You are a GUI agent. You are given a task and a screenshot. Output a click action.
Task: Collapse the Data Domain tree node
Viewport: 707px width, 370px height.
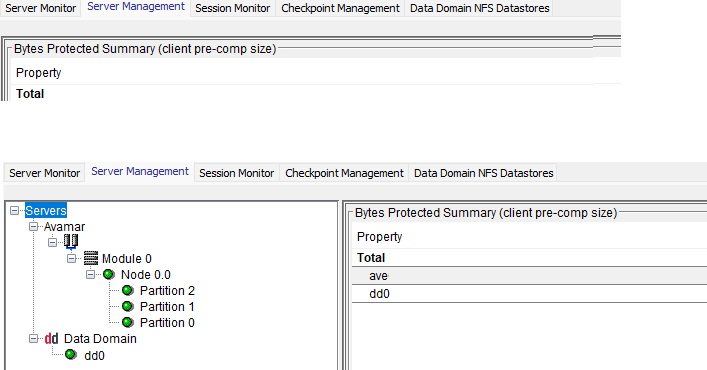click(x=33, y=338)
